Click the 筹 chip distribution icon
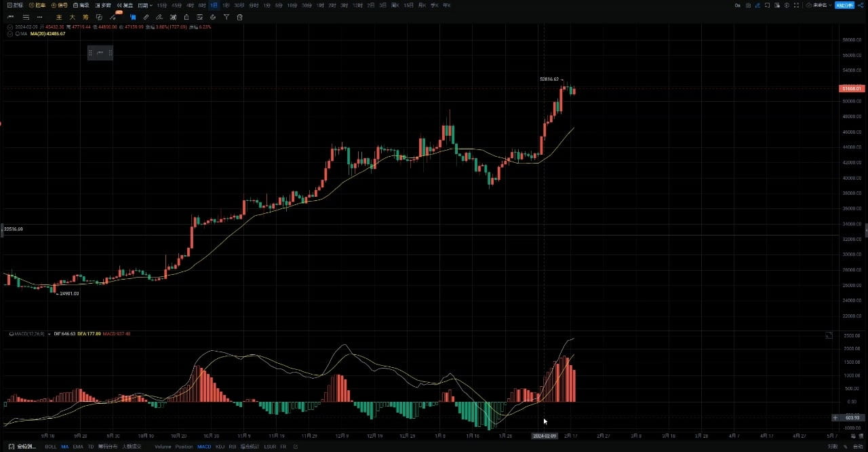Screen dimensions: 868x452 85,17
